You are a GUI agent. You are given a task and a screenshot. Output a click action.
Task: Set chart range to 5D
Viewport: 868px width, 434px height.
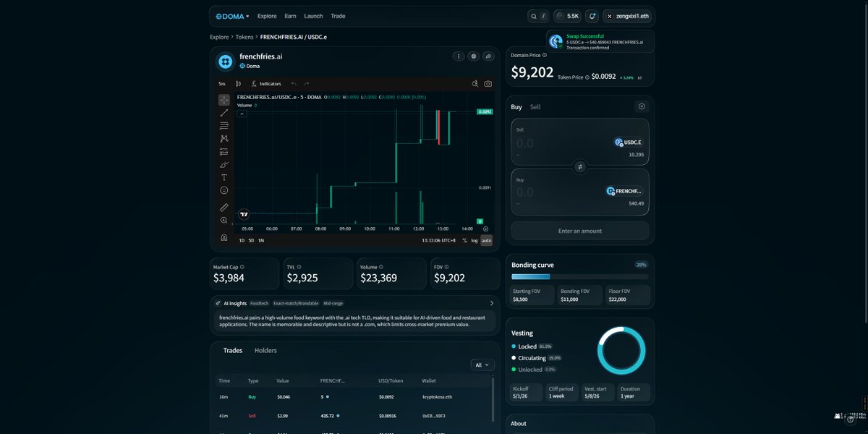click(x=251, y=240)
